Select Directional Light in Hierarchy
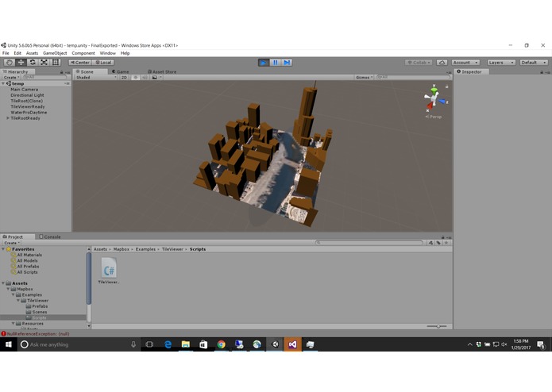 27,95
